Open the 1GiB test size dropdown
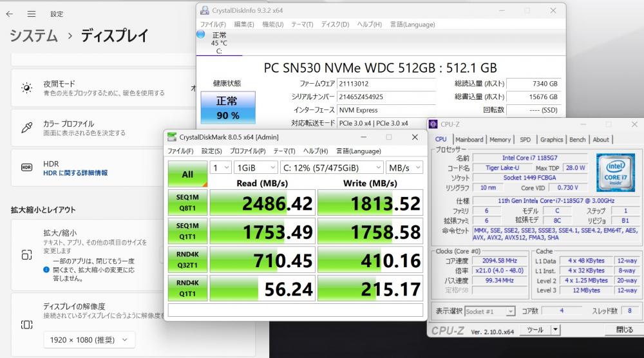Image resolution: width=644 pixels, height=358 pixels. point(256,167)
